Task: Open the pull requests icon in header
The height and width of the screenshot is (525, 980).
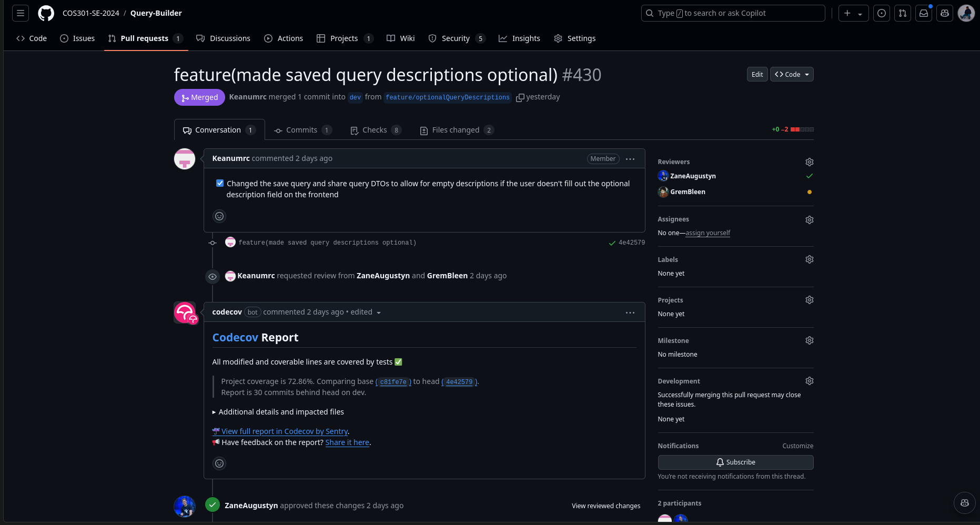Action: [903, 13]
